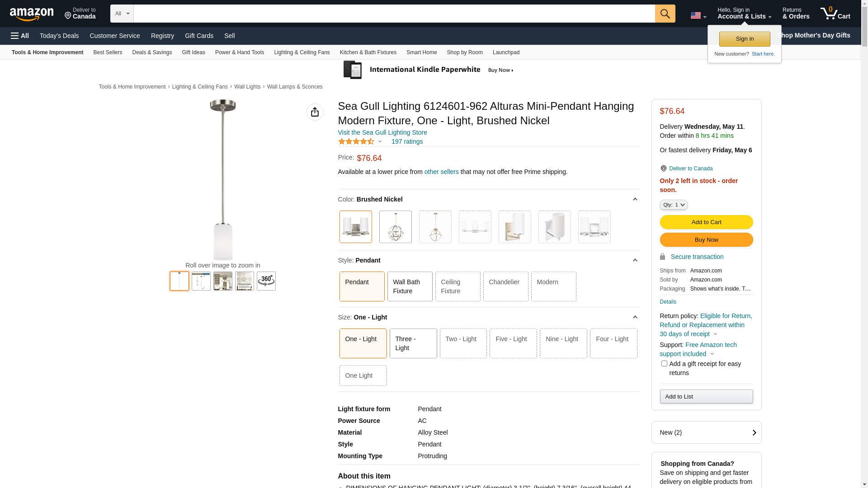Select the second color swatch fixture

point(395,227)
